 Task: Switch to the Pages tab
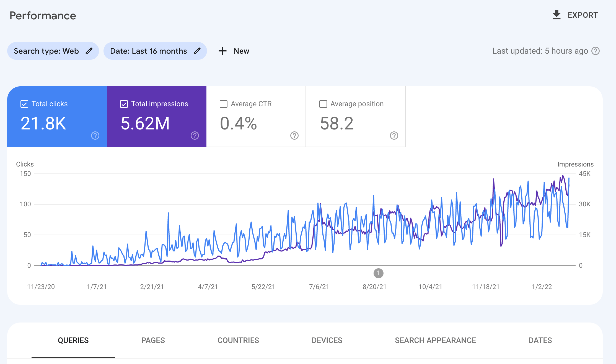[153, 340]
